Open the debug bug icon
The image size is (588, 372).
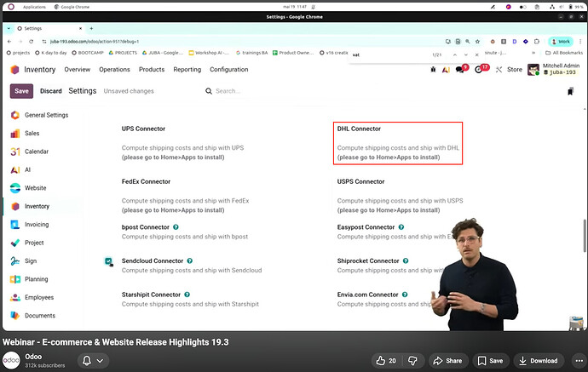point(433,70)
